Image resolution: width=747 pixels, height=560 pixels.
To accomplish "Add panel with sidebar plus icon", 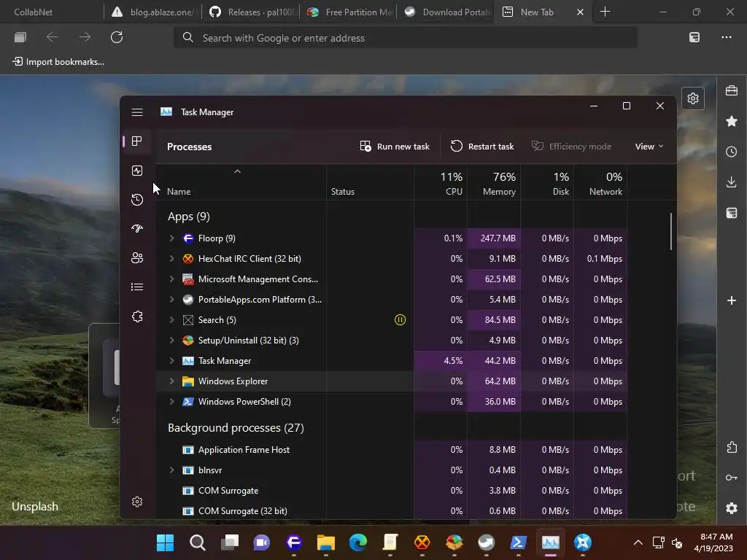I will (x=732, y=300).
